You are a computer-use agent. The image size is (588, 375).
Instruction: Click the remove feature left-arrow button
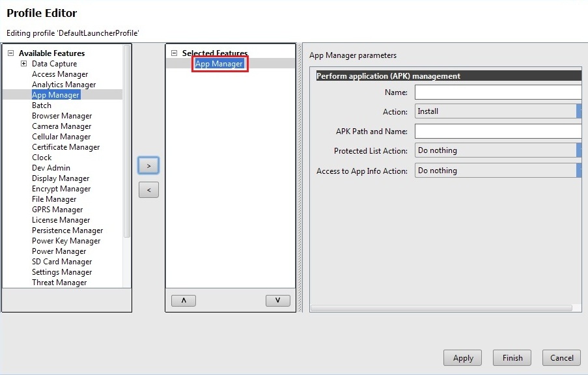pos(148,190)
